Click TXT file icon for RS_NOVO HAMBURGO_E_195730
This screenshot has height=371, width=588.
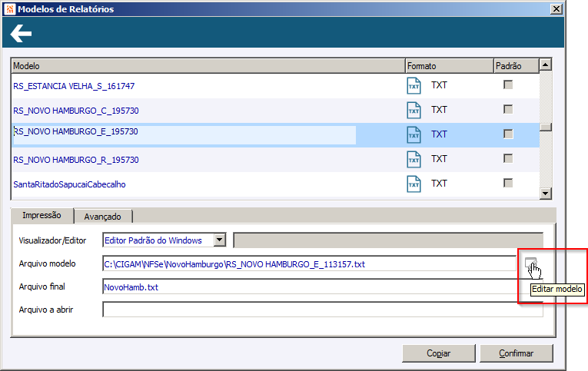[x=414, y=135]
